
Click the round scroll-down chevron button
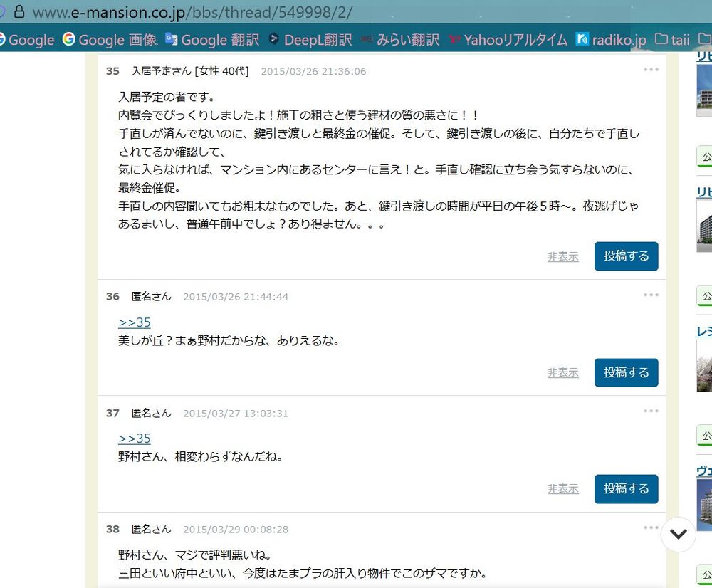[678, 534]
